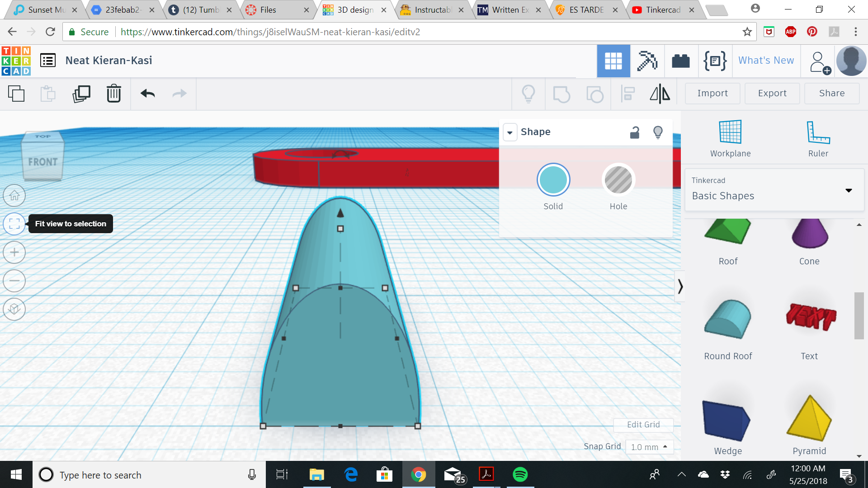
Task: Click the Share button
Action: [832, 93]
